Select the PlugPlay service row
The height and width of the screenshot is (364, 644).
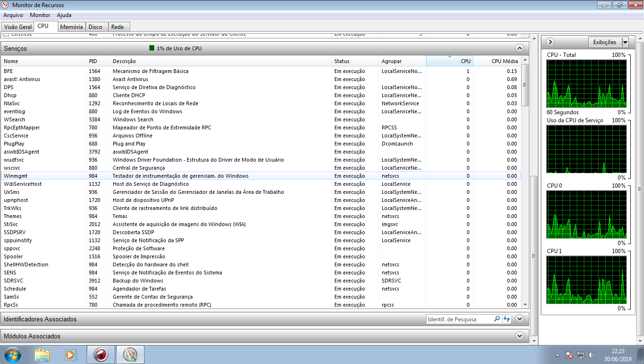pos(260,144)
